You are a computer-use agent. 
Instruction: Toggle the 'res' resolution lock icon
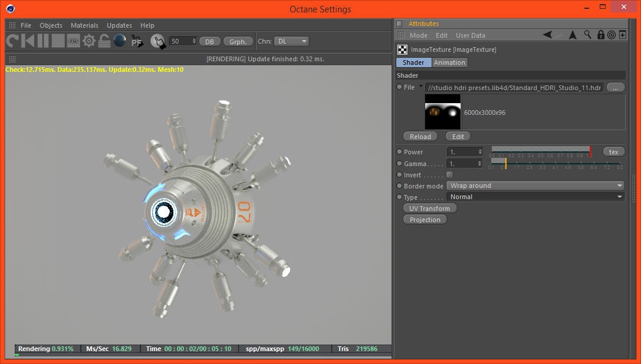click(x=73, y=41)
